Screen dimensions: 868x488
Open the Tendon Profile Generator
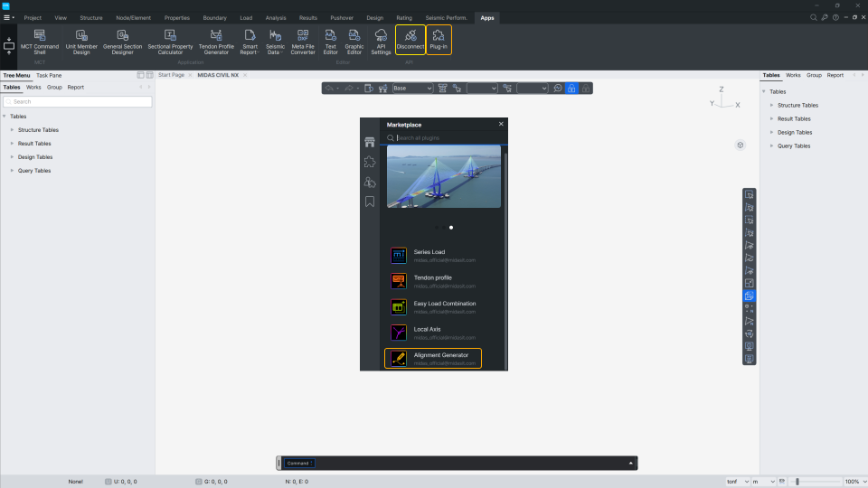coord(215,42)
